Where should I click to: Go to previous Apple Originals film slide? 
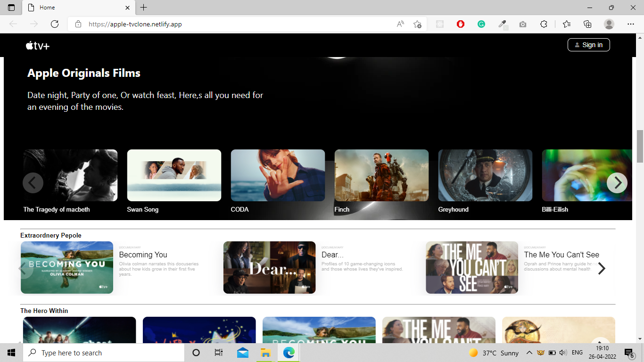[33, 182]
